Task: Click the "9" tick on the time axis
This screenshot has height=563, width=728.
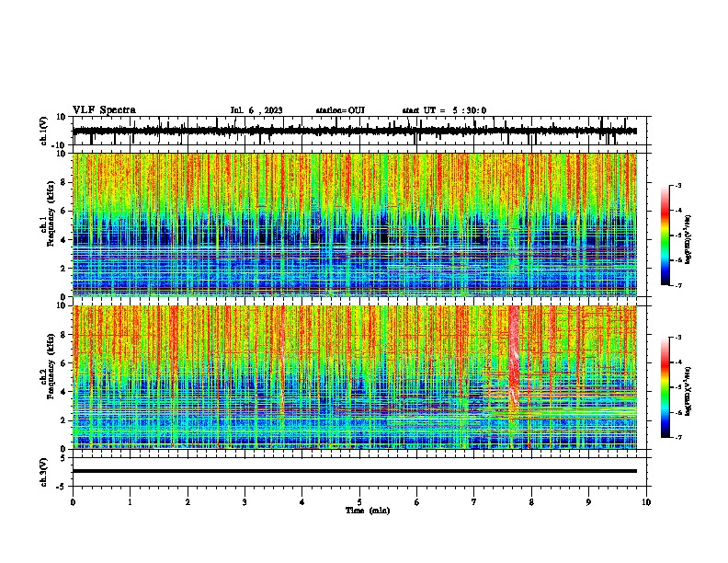Action: pos(588,502)
